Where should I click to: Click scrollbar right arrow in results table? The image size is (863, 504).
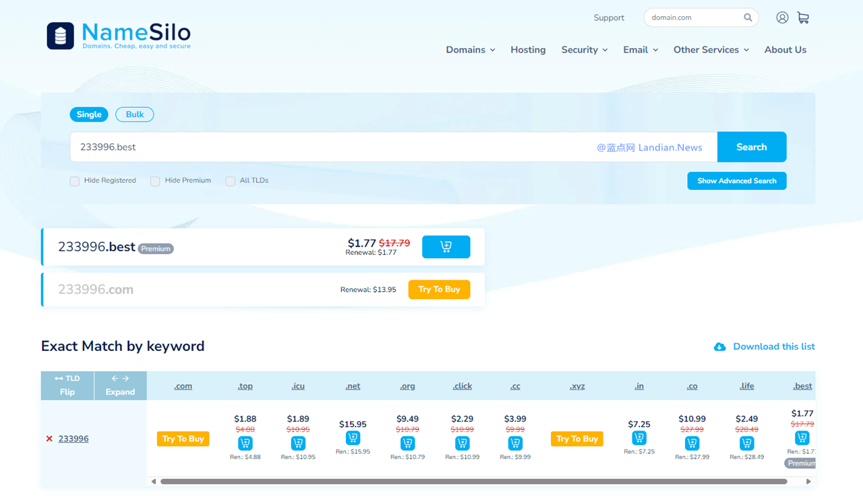point(808,481)
